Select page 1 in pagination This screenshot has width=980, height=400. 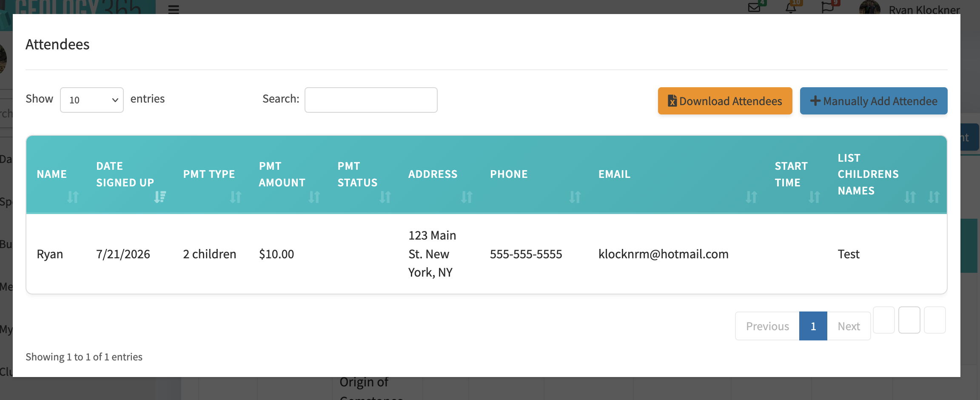pos(813,326)
